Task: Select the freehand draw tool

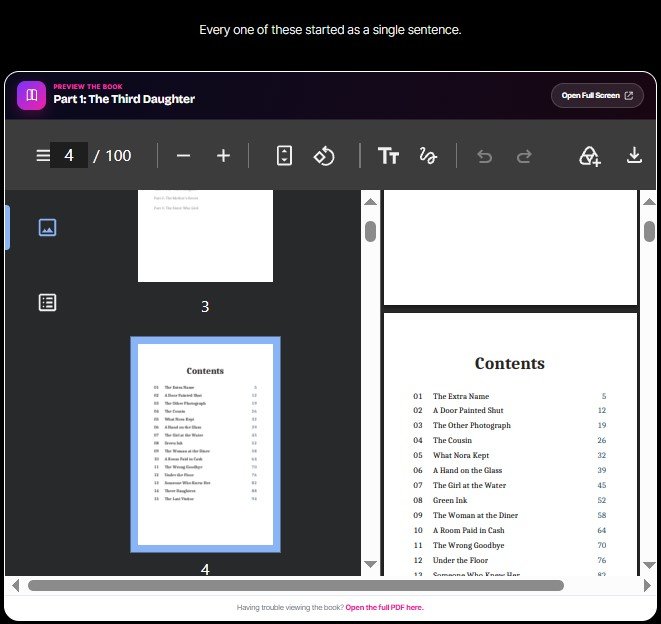Action: pyautogui.click(x=428, y=156)
